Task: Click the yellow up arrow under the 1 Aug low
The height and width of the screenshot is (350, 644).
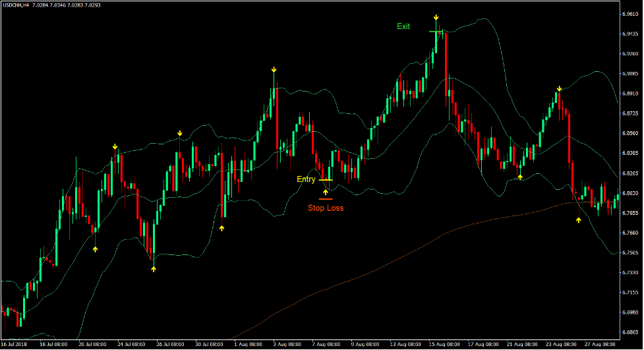Action: pyautogui.click(x=221, y=228)
